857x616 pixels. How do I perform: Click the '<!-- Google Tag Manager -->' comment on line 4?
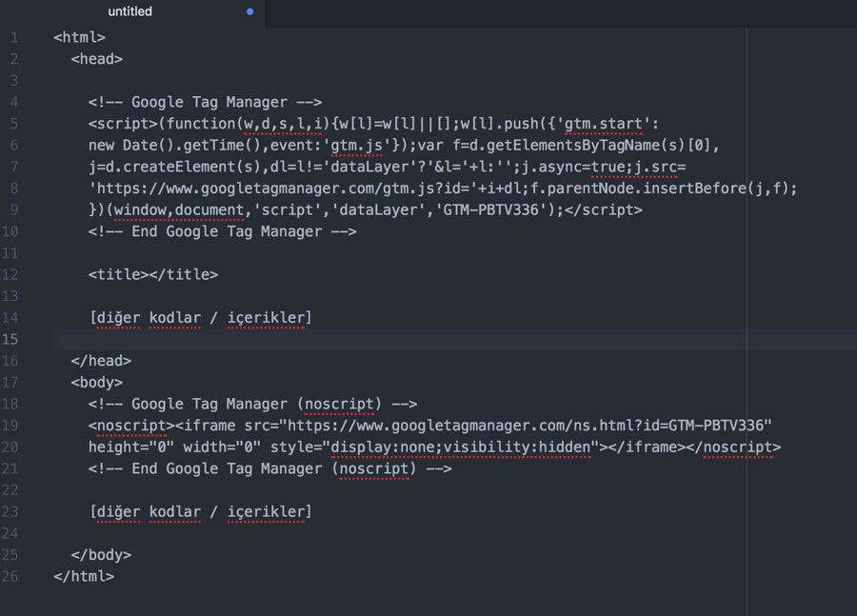(205, 102)
